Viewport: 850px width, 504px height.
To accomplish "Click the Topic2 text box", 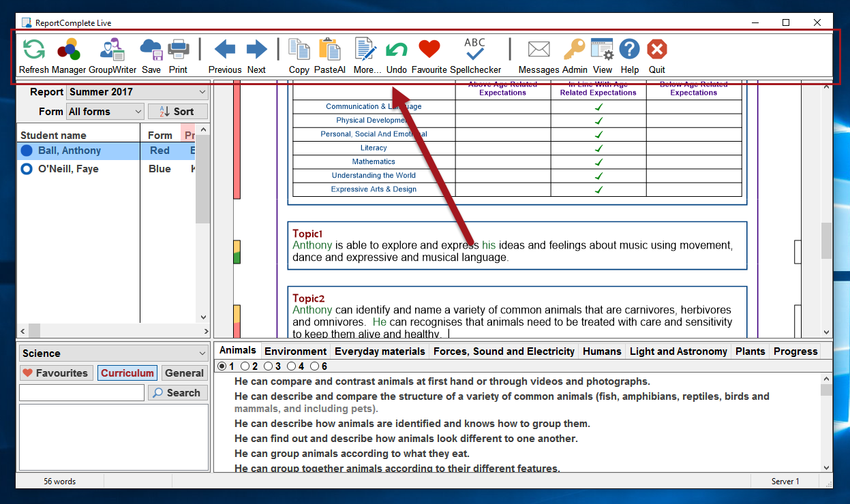I will 517,312.
